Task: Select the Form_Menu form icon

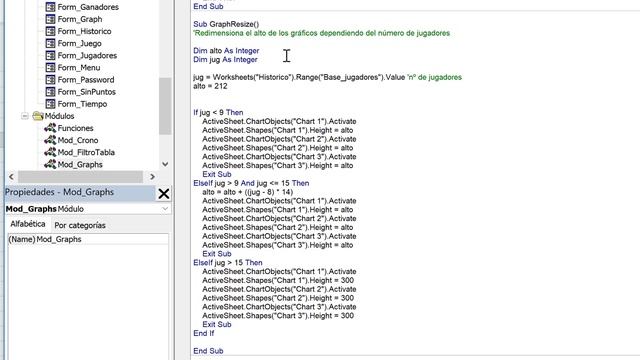Action: (x=50, y=67)
